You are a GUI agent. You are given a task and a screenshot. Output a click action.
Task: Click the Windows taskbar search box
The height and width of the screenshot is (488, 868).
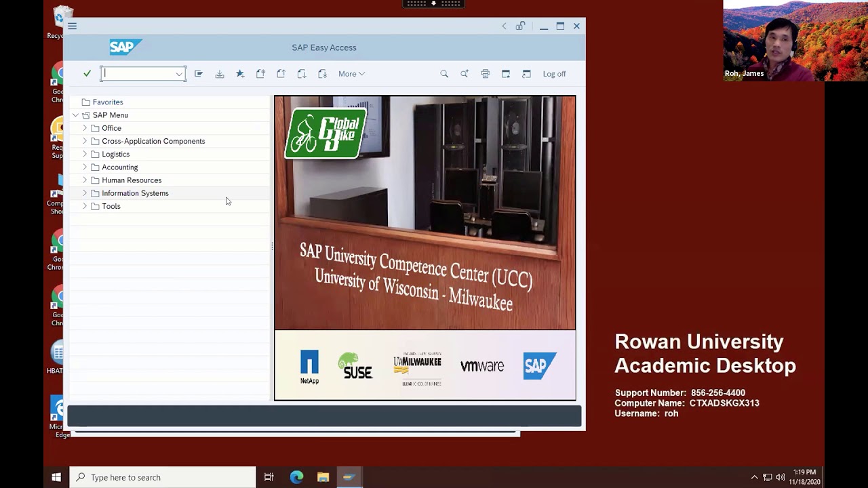[x=163, y=477]
